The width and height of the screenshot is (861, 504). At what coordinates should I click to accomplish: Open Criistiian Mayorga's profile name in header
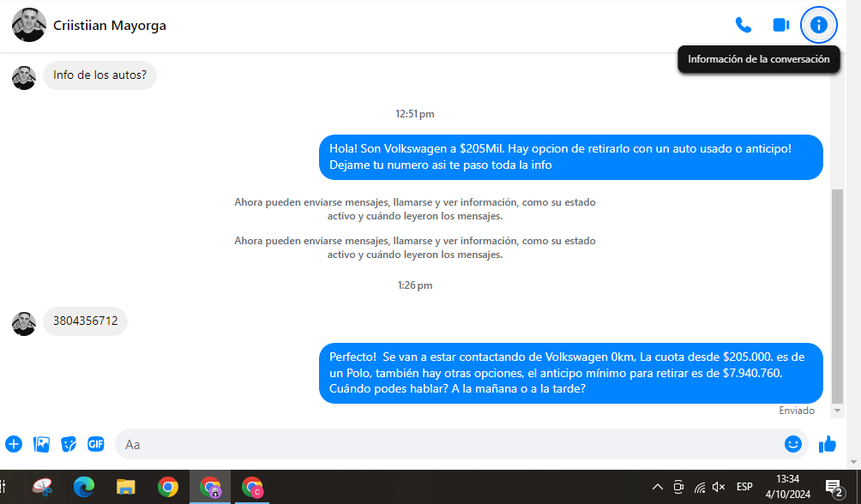[110, 26]
